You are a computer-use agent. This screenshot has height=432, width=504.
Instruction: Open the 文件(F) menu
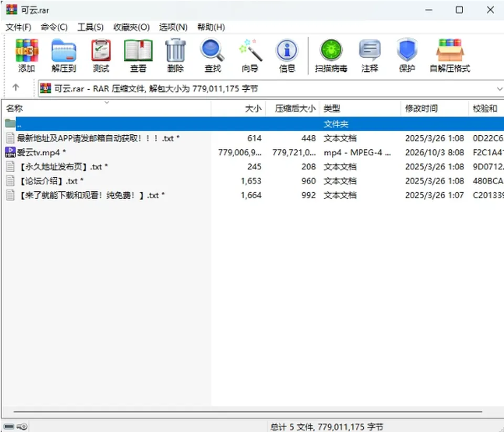point(18,27)
